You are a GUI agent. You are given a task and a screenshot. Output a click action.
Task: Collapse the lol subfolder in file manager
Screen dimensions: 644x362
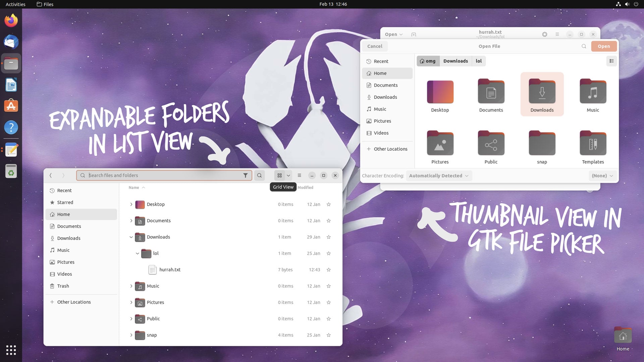[137, 253]
